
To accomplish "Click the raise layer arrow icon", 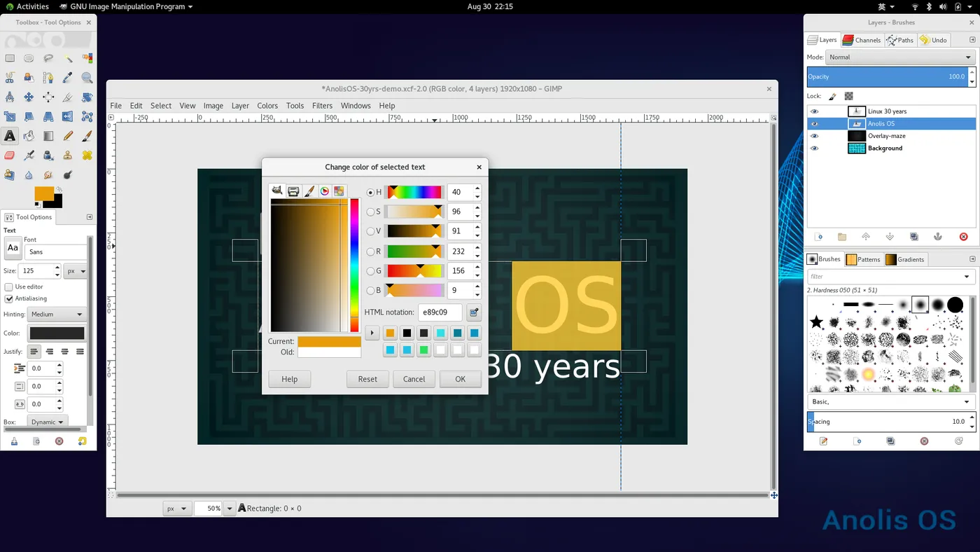I will tap(866, 237).
